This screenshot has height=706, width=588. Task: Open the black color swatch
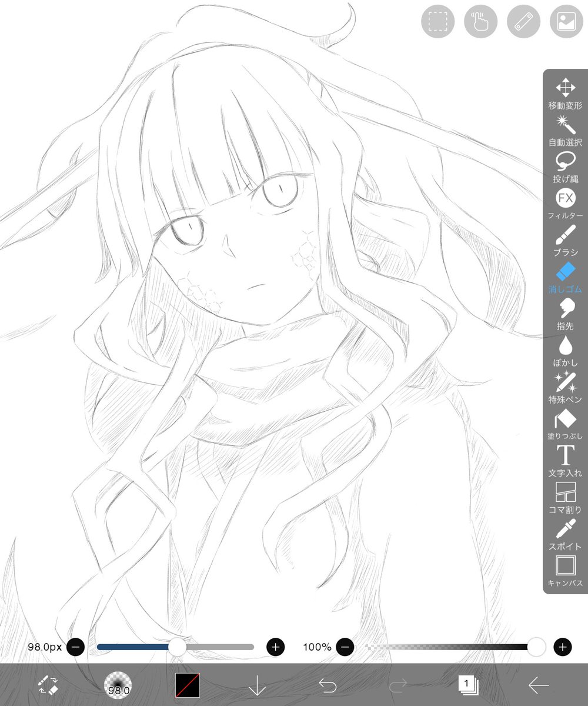(x=188, y=685)
